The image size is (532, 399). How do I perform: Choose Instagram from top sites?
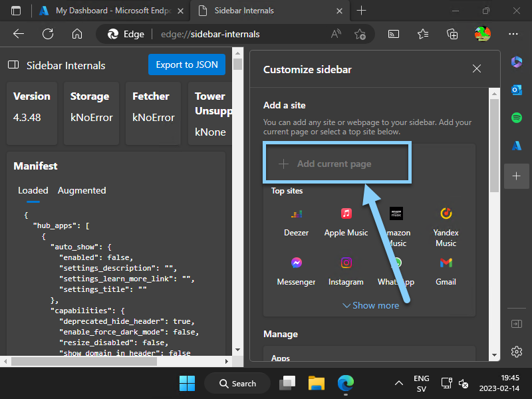[x=346, y=269]
